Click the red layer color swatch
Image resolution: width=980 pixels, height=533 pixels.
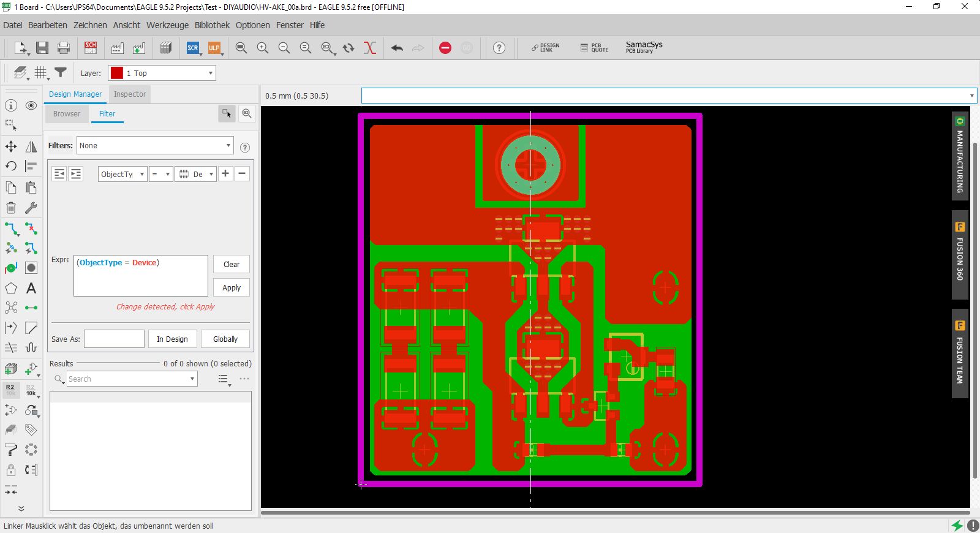tap(117, 73)
